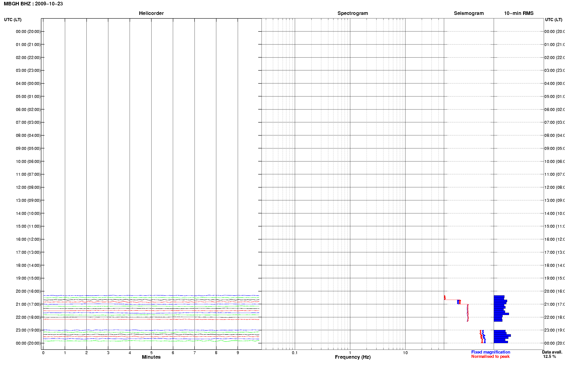Click the left '23:00 (19:00)' time label
The width and height of the screenshot is (588, 368).
(x=28, y=330)
